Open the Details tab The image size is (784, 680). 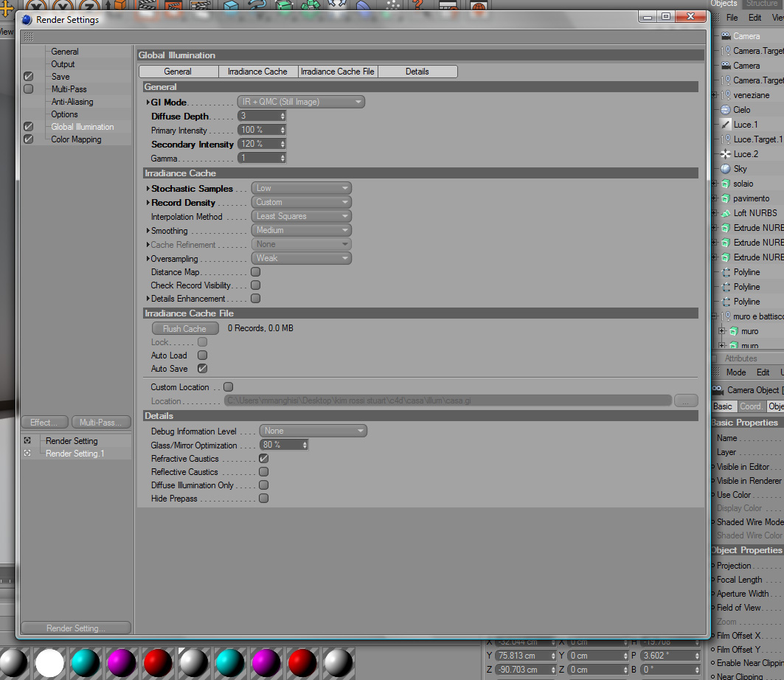click(417, 72)
